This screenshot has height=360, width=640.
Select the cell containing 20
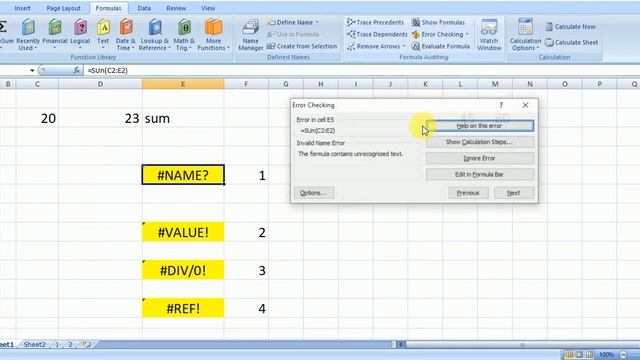coord(37,118)
